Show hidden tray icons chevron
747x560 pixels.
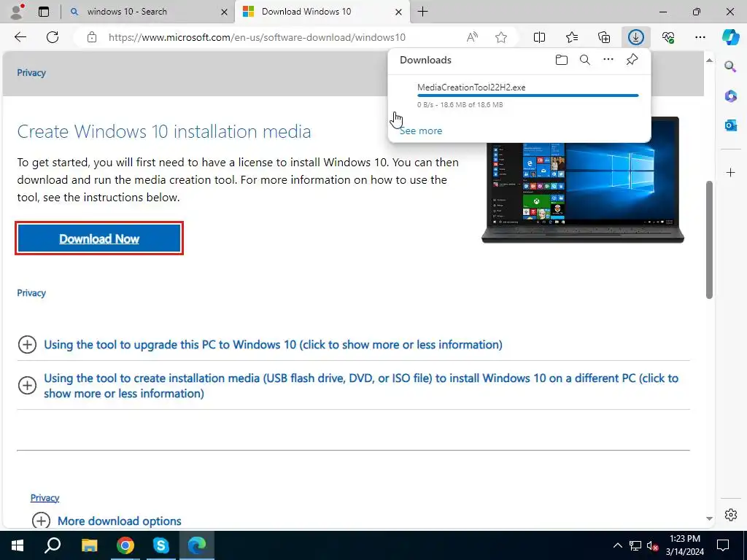pyautogui.click(x=617, y=545)
